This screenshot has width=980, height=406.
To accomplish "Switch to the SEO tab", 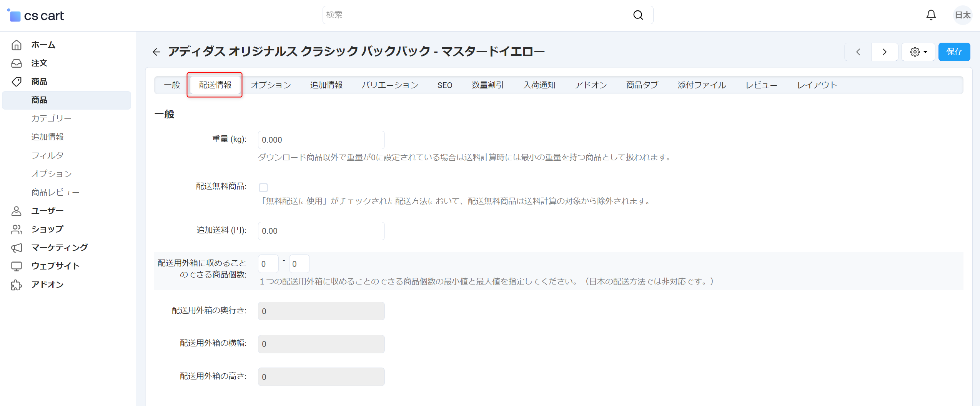I will tap(444, 85).
